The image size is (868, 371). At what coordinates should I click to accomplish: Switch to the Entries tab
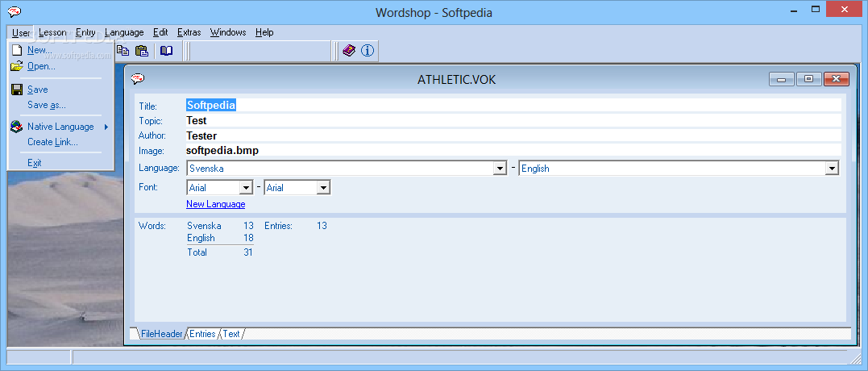(x=202, y=334)
